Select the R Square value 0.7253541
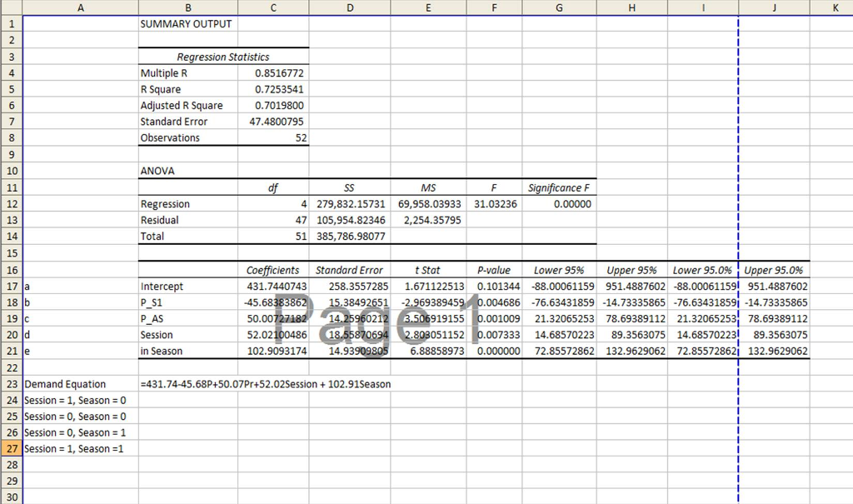853x504 pixels. [273, 88]
